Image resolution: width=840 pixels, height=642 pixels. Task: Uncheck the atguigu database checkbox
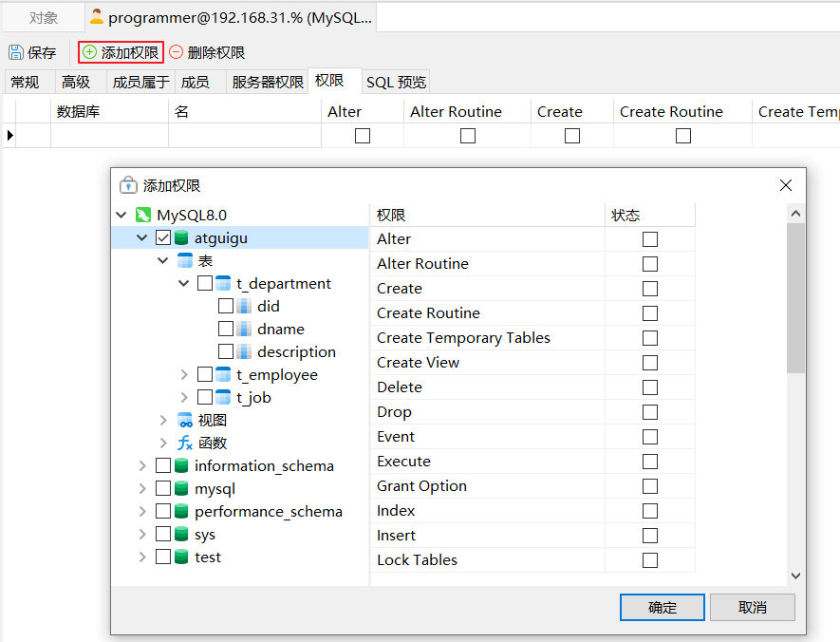163,237
